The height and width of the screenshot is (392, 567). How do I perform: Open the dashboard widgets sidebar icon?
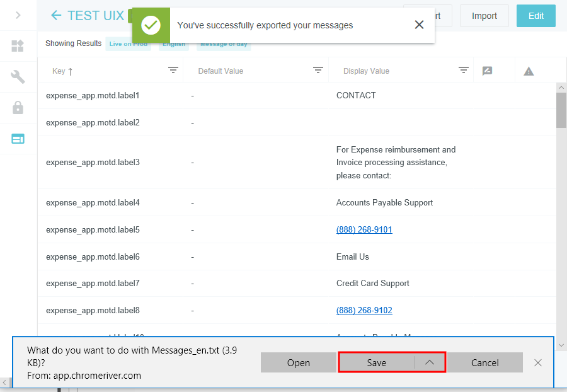pos(18,46)
